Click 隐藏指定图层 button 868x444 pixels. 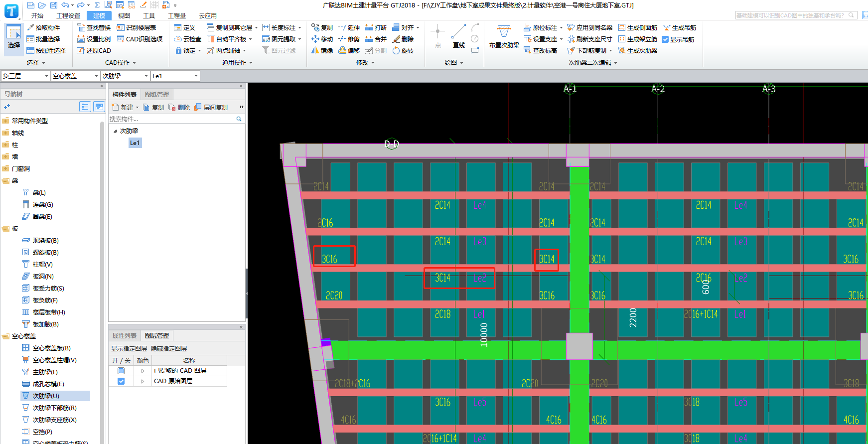click(169, 348)
